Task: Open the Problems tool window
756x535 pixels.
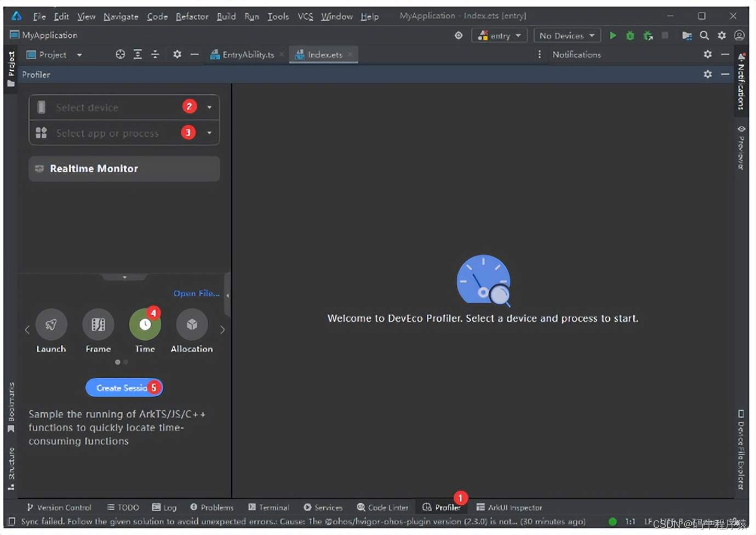Action: tap(211, 508)
